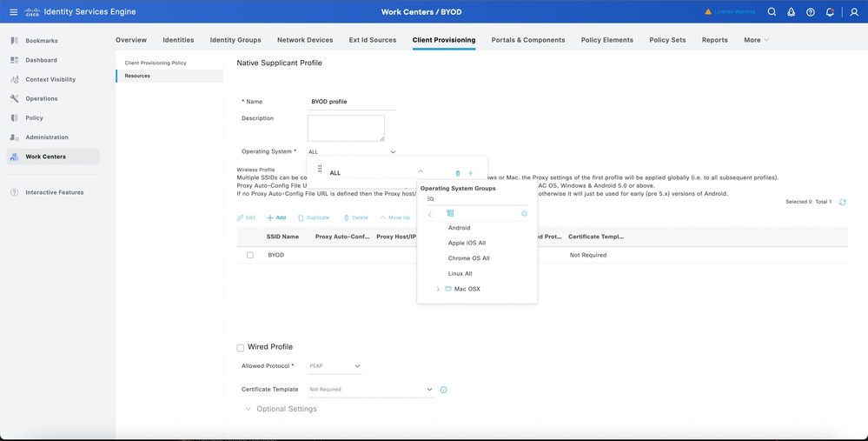Refresh the wireless profile table

pos(842,202)
